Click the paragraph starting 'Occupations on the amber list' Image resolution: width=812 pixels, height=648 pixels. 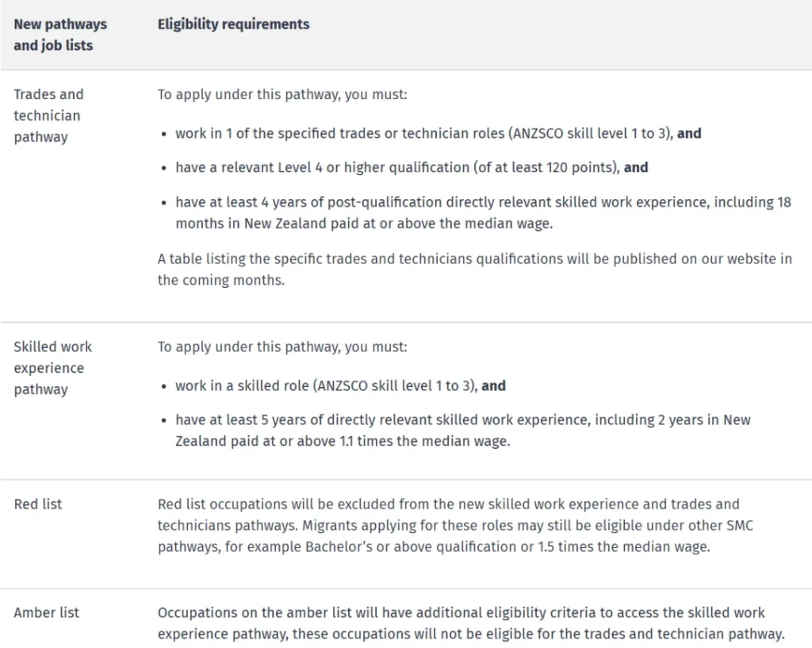point(470,623)
